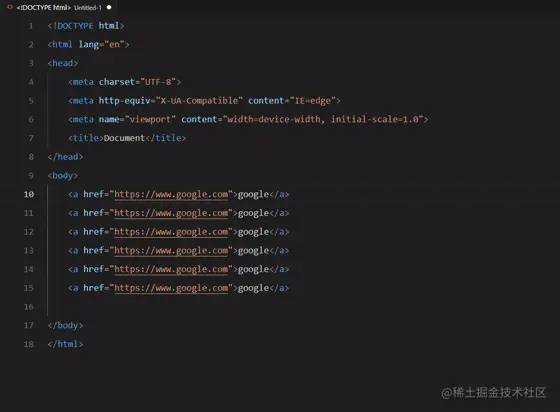Image resolution: width=560 pixels, height=412 pixels.
Task: Click the word Document in the title
Action: [x=124, y=138]
